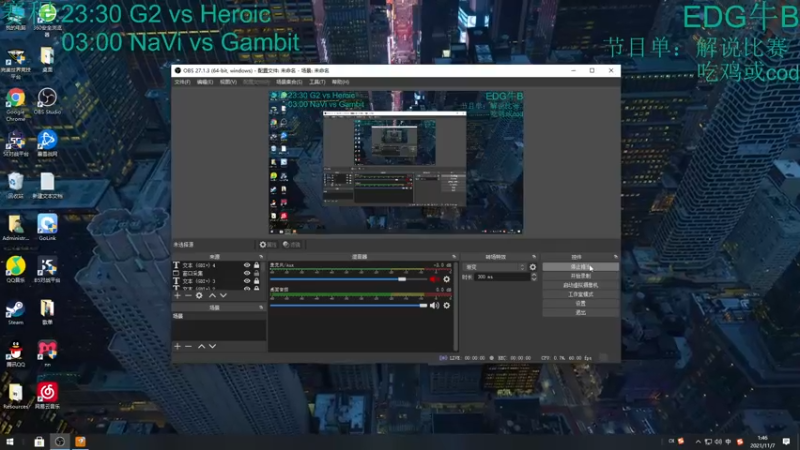
Task: Open Edit menu in OBS
Action: click(205, 82)
